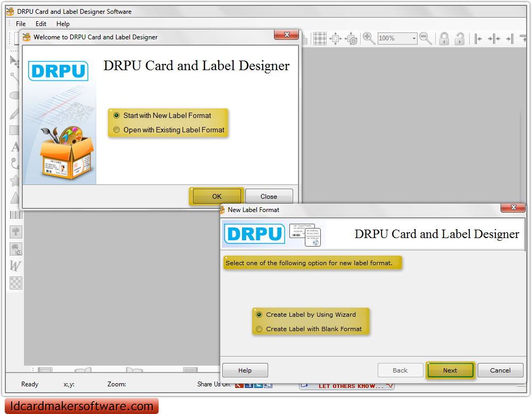
Task: Click the open padlock unlock icon
Action: pyautogui.click(x=460, y=38)
